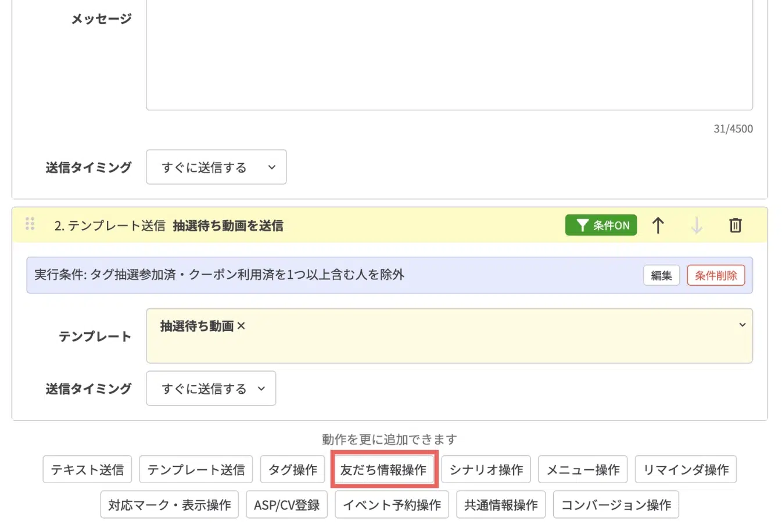Click the 条件削除 button
782x532 pixels.
pyautogui.click(x=716, y=275)
